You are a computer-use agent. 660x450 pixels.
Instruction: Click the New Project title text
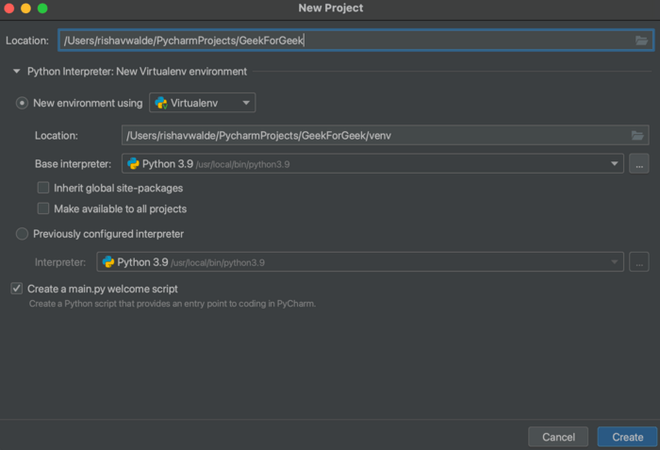(331, 8)
